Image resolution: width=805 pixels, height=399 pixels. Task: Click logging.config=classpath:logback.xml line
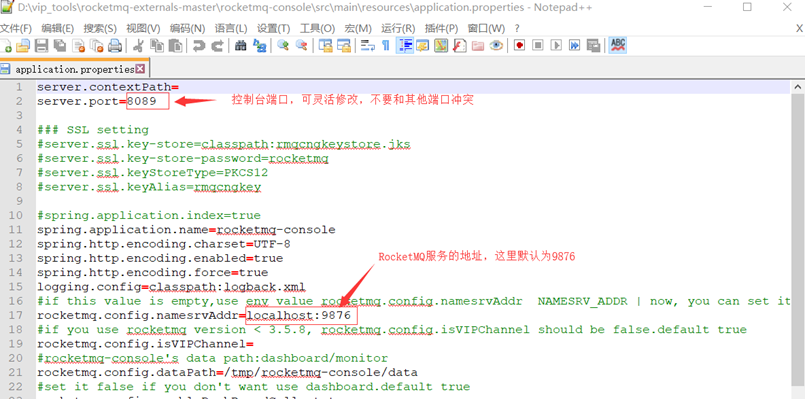[x=171, y=287]
